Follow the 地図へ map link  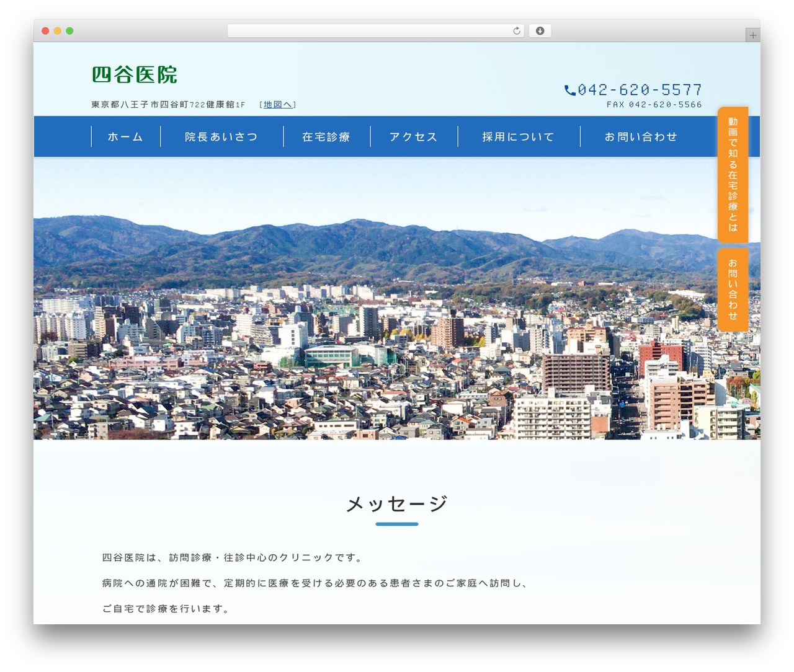point(278,105)
